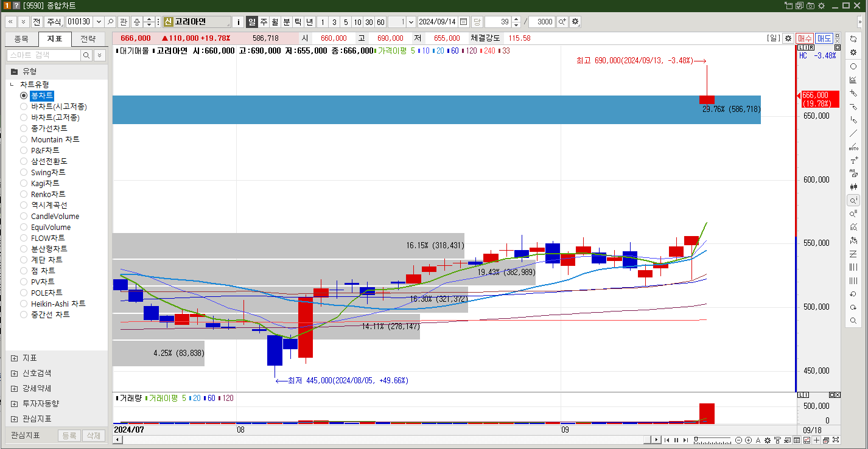
Task: Click the 3000 count input field
Action: tap(542, 22)
